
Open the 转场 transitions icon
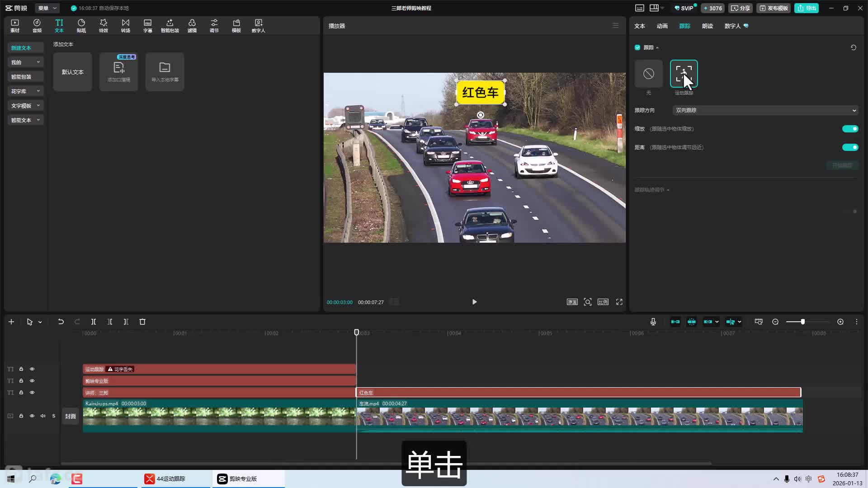click(x=125, y=26)
